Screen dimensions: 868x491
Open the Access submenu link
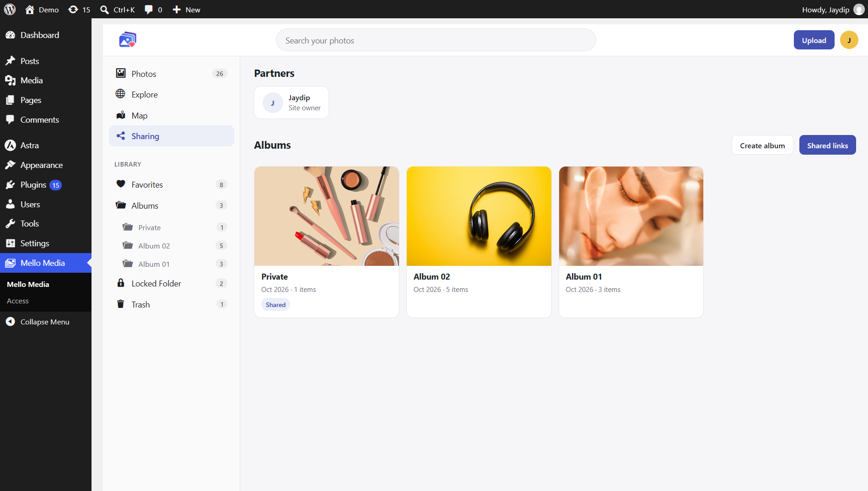[x=18, y=301]
